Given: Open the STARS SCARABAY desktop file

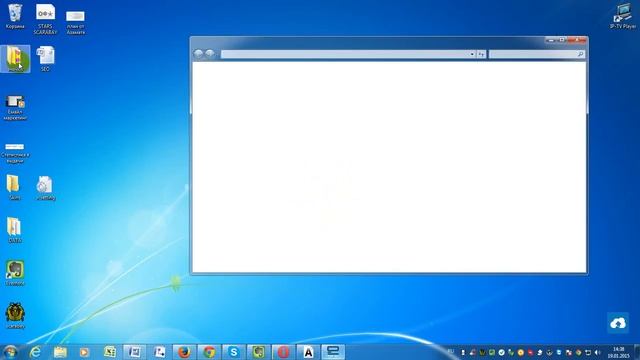Looking at the screenshot, I should tap(45, 18).
